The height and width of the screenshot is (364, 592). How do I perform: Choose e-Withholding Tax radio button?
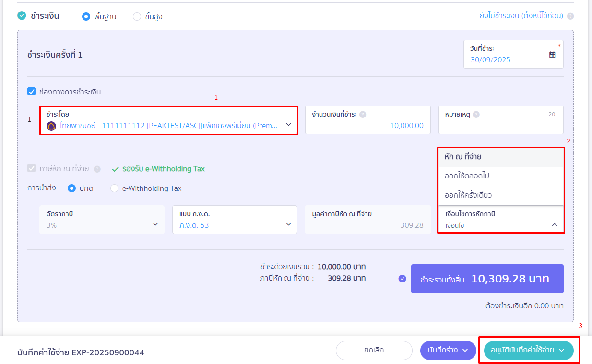[114, 188]
